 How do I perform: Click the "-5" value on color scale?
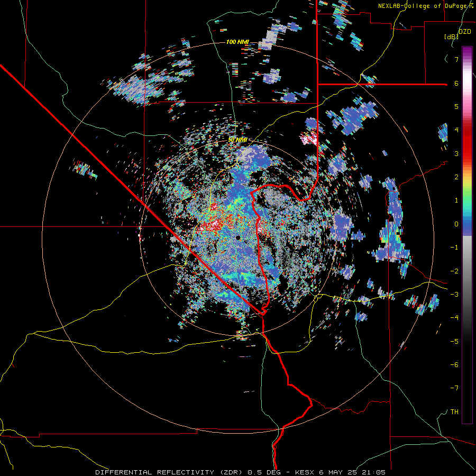point(454,342)
